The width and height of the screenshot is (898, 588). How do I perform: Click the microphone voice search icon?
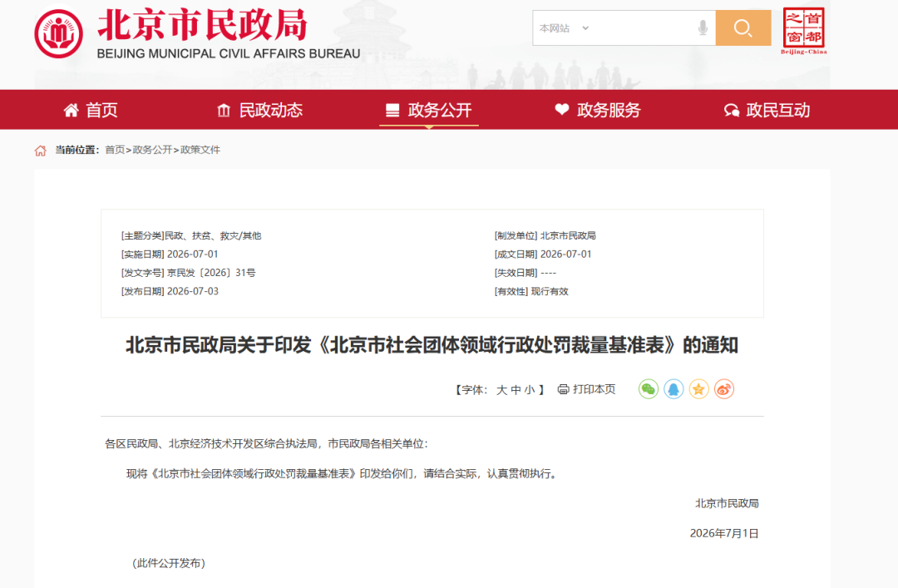coord(703,27)
